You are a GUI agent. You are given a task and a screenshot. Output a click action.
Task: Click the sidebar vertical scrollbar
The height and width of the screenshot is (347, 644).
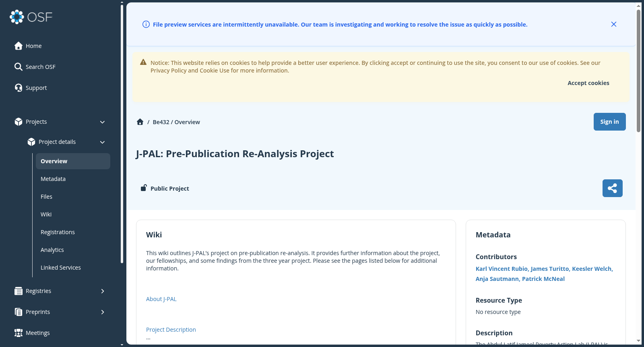coord(122,133)
